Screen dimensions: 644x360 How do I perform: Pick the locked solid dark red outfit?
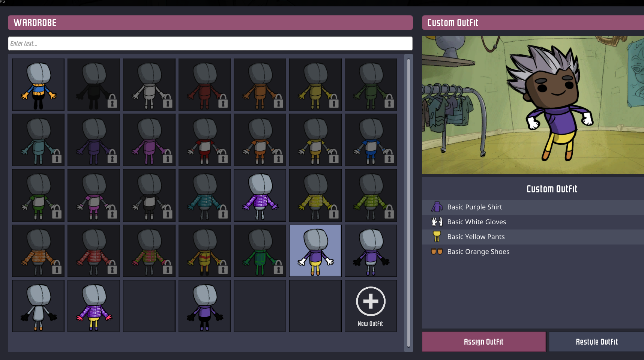click(x=204, y=84)
